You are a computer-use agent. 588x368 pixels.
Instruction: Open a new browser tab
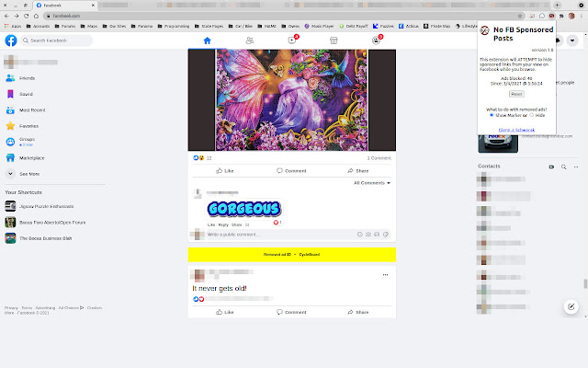[x=558, y=6]
